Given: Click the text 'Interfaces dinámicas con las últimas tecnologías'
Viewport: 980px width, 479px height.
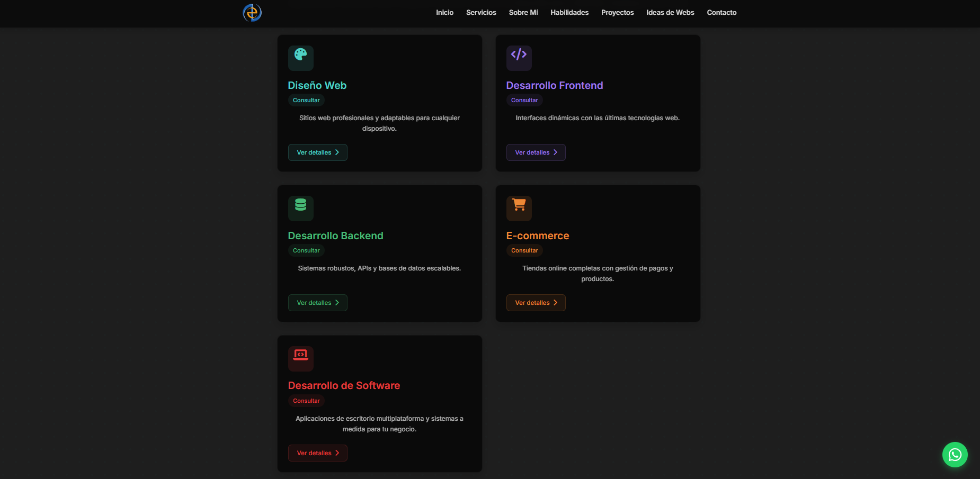Looking at the screenshot, I should [x=589, y=118].
